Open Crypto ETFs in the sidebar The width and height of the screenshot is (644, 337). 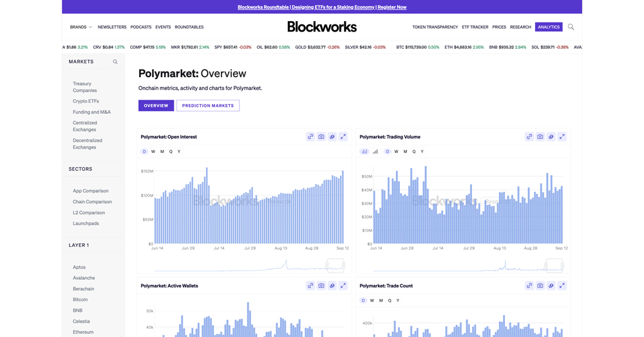(x=86, y=101)
